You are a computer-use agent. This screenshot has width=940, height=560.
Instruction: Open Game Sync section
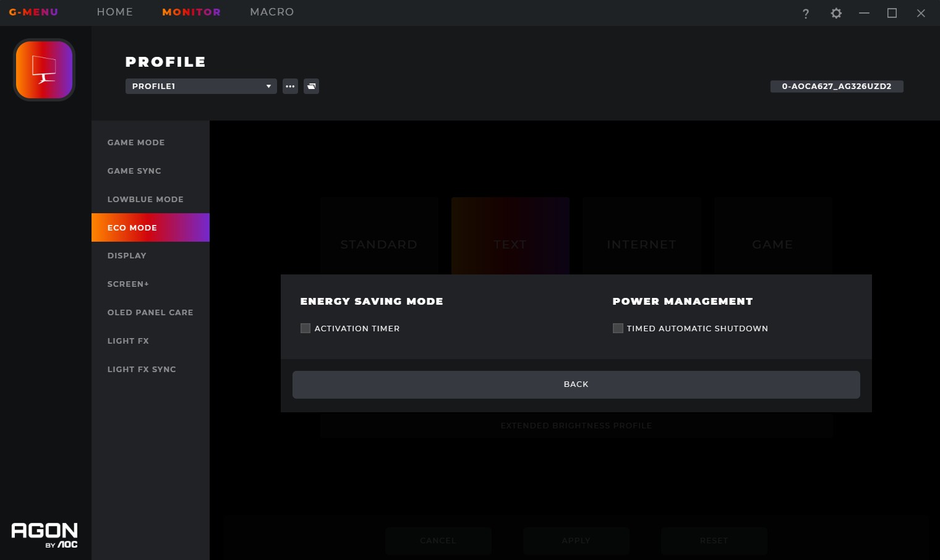tap(150, 171)
